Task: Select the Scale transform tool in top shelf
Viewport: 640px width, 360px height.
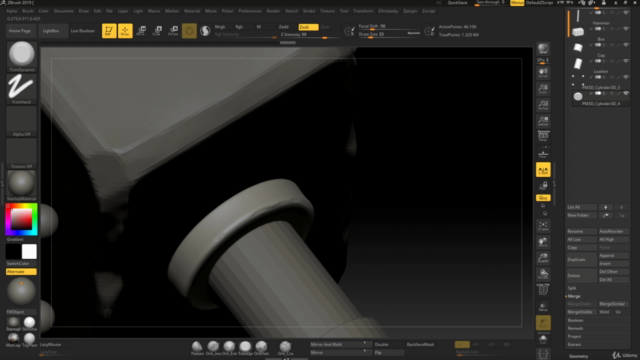Action: click(x=157, y=31)
